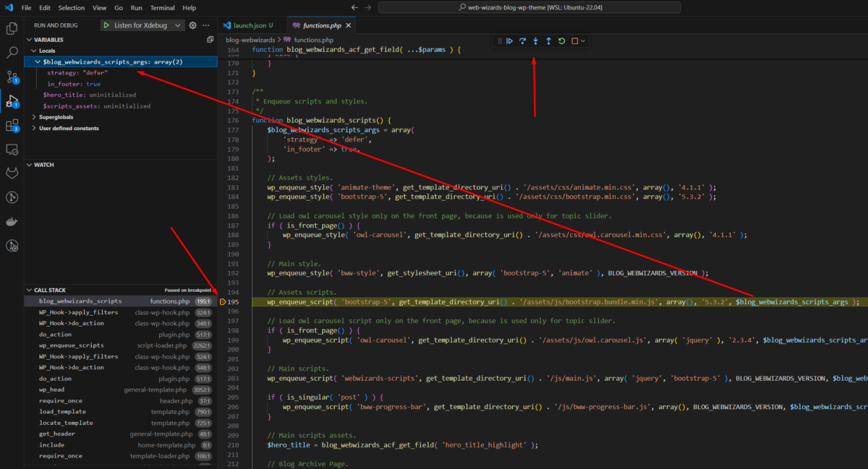This screenshot has height=469, width=868.
Task: Open Source Control view in activity bar
Action: (12, 77)
